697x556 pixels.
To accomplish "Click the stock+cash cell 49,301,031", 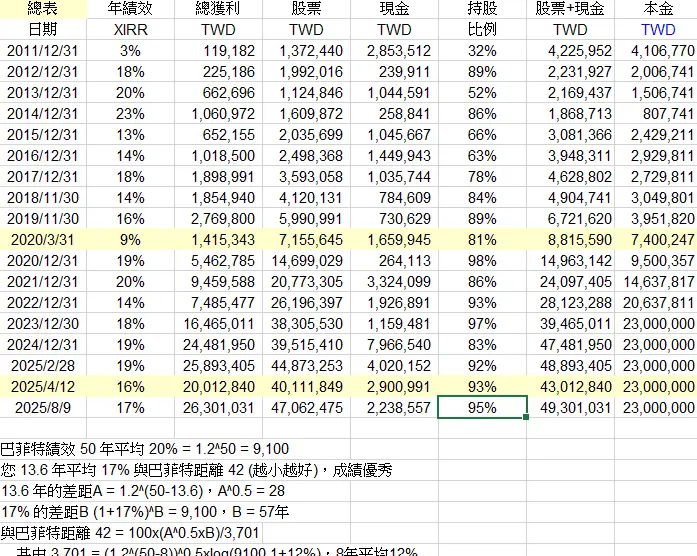I will click(569, 408).
